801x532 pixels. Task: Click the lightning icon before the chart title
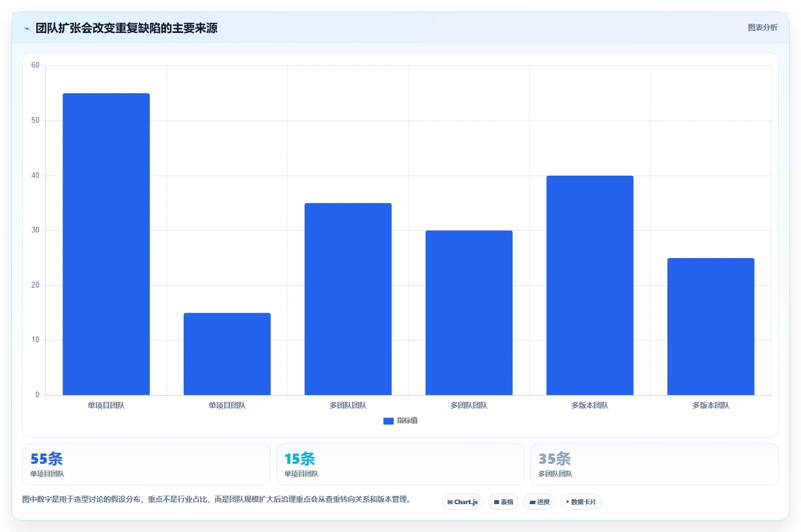pyautogui.click(x=27, y=28)
